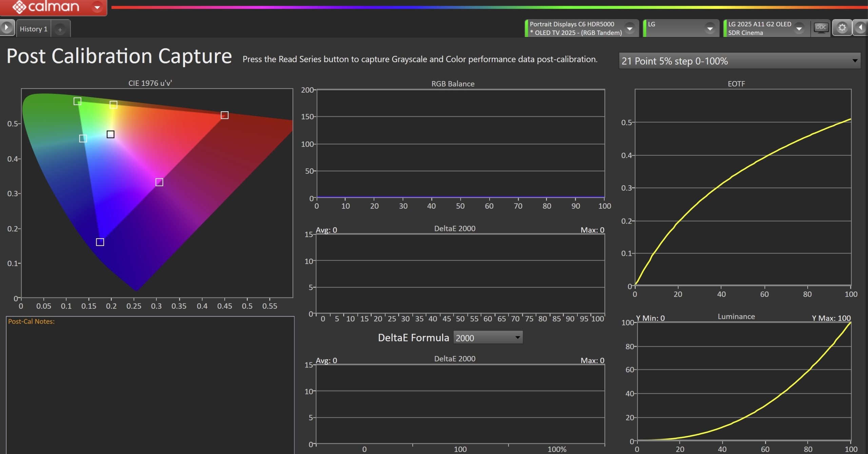Click the RGB Balance chart area
The width and height of the screenshot is (868, 454).
pos(460,143)
